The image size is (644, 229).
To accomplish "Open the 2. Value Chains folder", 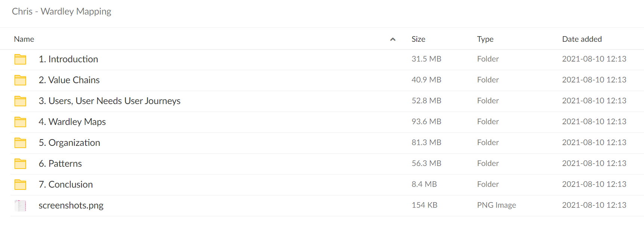I will tap(69, 80).
